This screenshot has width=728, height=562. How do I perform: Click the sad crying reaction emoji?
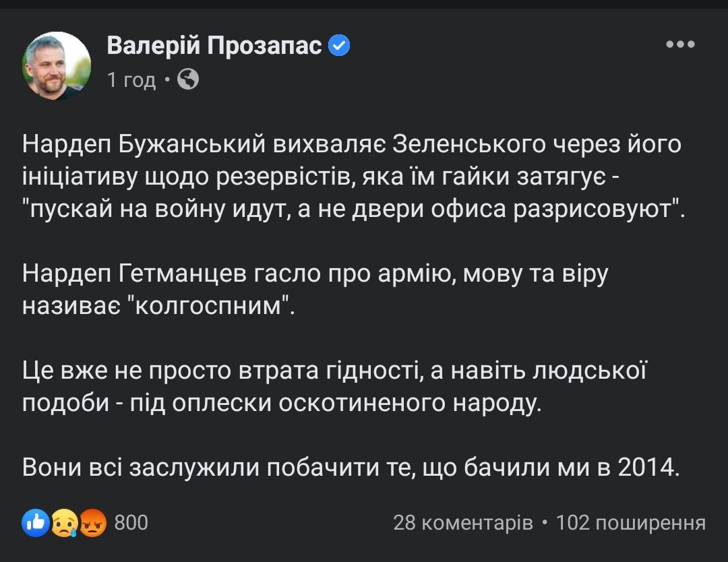coord(64,523)
